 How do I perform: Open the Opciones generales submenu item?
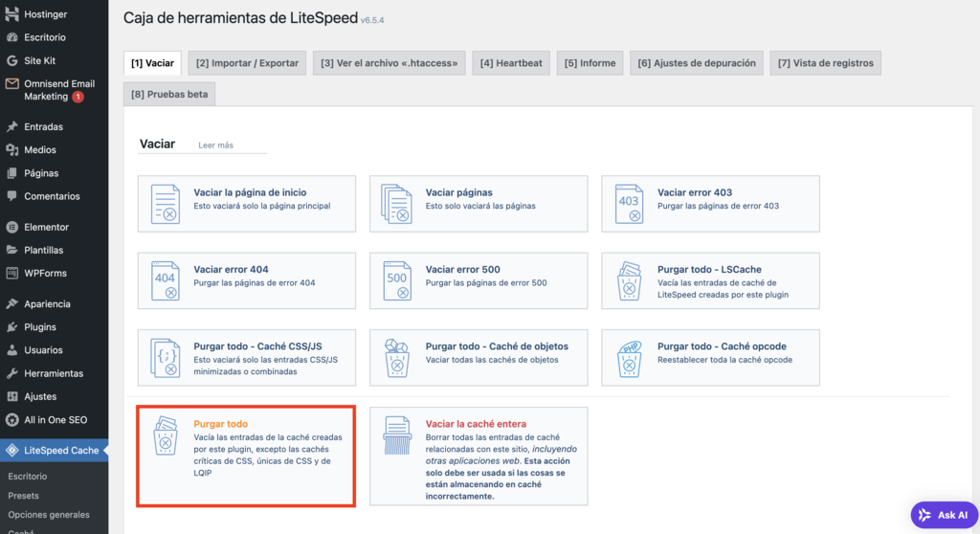[49, 515]
